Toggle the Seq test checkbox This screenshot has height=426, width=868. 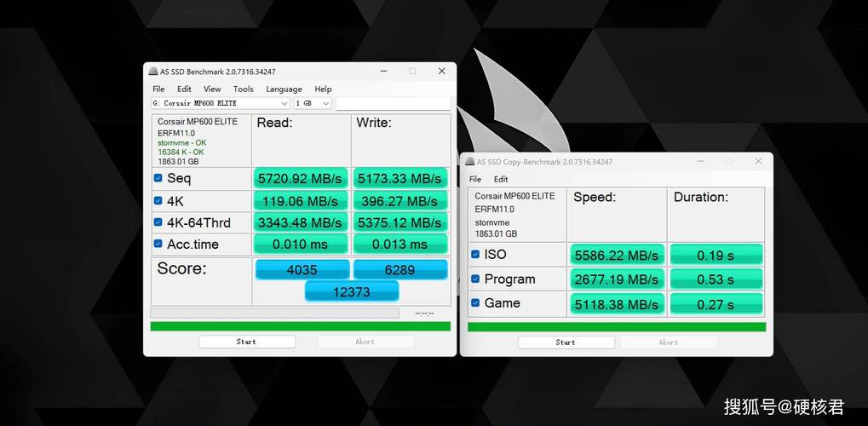(x=158, y=178)
